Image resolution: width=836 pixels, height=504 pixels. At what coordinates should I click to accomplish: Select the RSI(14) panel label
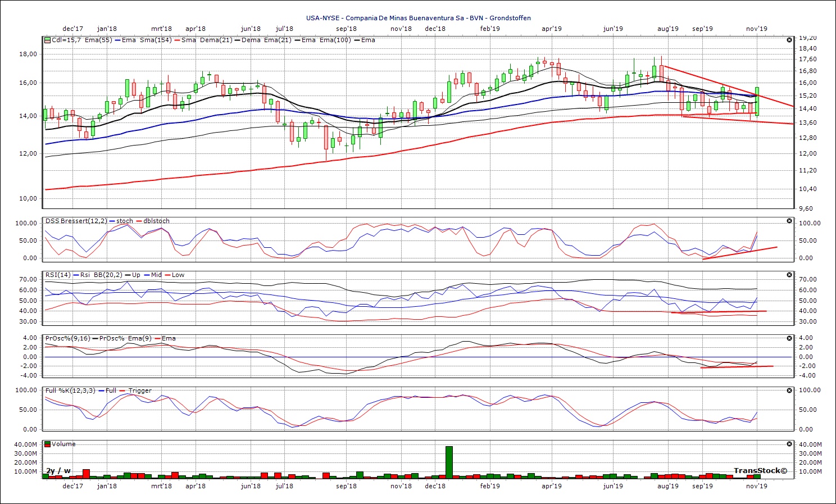click(58, 275)
